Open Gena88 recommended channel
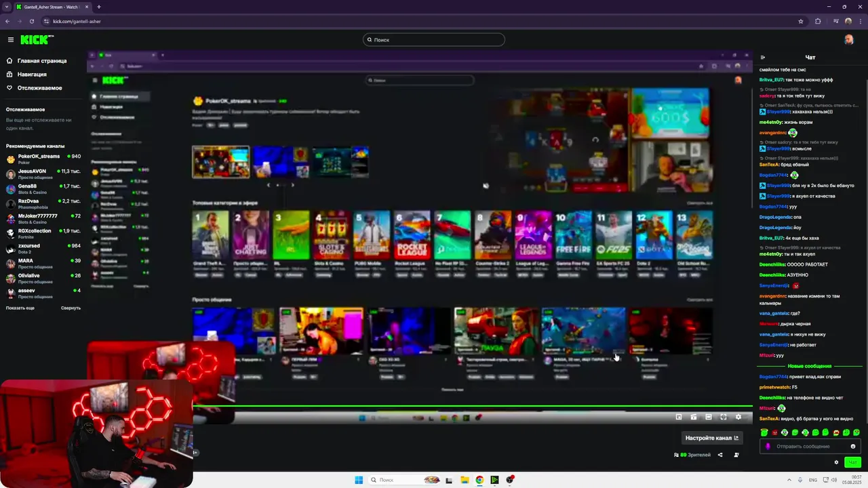The height and width of the screenshot is (488, 868). pyautogui.click(x=43, y=188)
